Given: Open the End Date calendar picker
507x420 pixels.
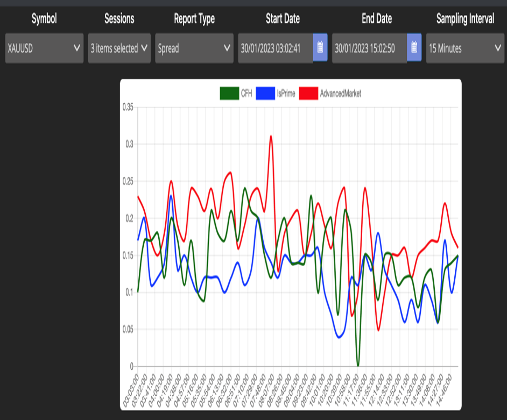Looking at the screenshot, I should 414,48.
